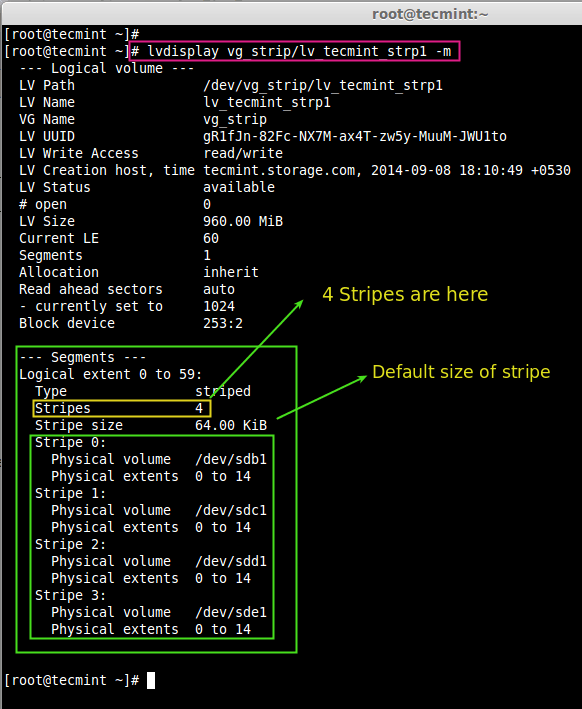Click the LV Status value available
Viewport: 582px width, 709px height.
239,187
